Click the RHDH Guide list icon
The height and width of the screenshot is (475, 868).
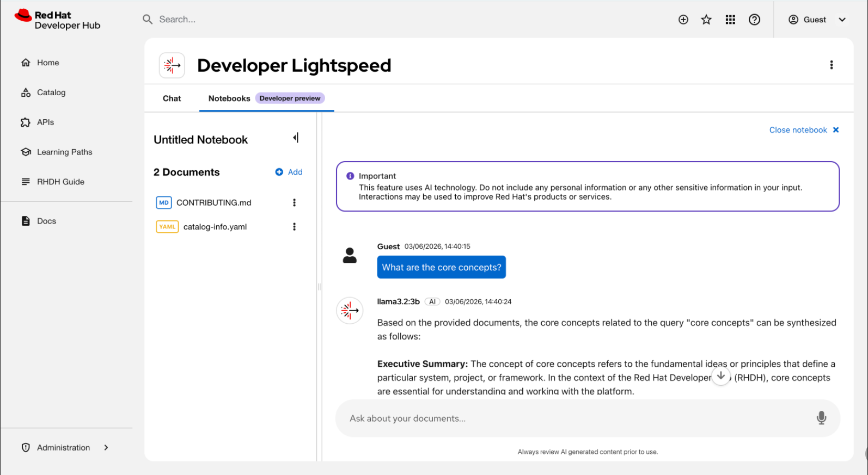[x=26, y=182]
